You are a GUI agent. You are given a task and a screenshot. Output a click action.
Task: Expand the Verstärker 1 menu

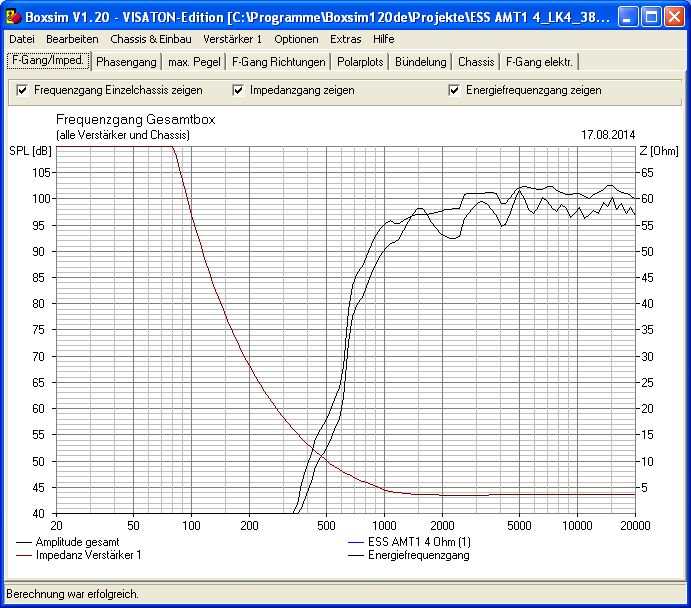(232, 39)
